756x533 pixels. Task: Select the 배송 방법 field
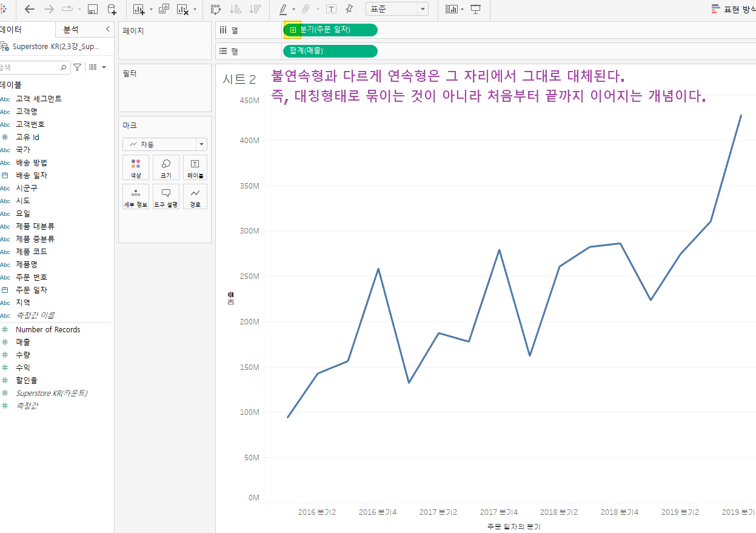[32, 163]
